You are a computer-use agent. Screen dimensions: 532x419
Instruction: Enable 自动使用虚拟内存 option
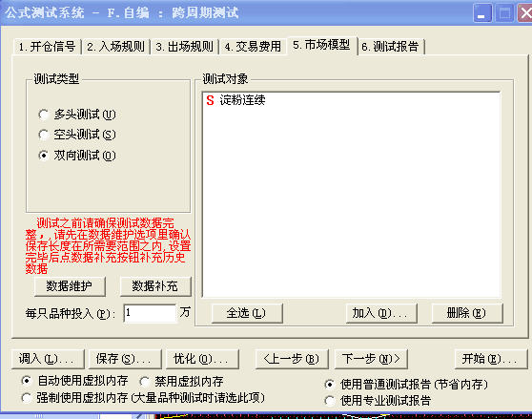pyautogui.click(x=74, y=381)
